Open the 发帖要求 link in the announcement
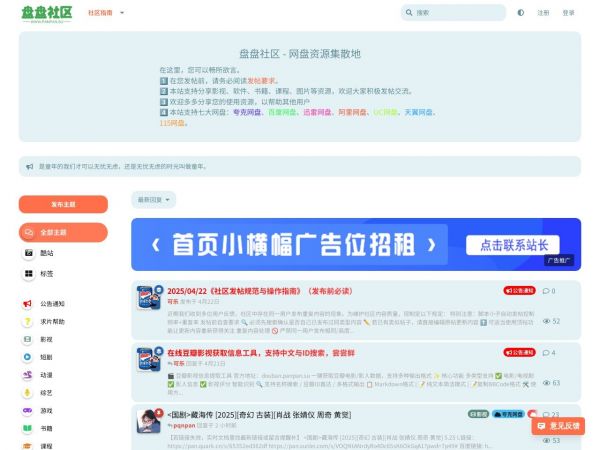This screenshot has height=450, width=600. tap(261, 81)
